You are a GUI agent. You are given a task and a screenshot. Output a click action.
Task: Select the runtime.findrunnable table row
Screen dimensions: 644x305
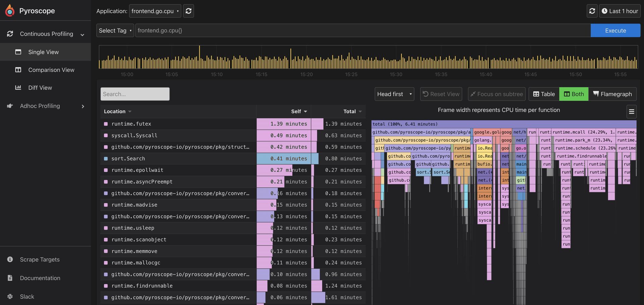point(233,286)
